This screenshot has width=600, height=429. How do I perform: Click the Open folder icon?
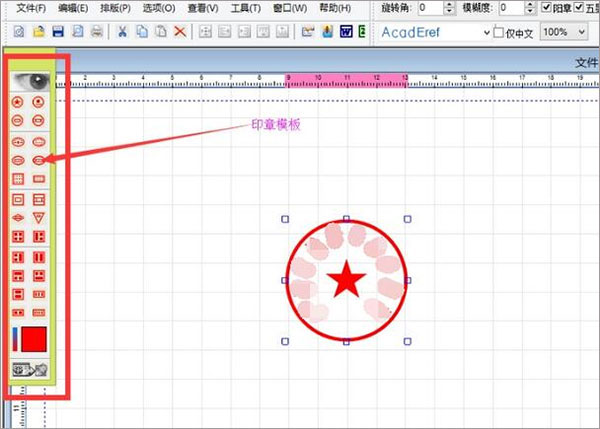39,31
